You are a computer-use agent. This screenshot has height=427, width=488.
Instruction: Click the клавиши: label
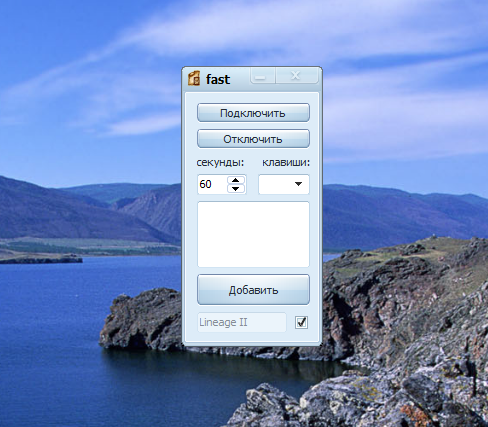pyautogui.click(x=286, y=163)
